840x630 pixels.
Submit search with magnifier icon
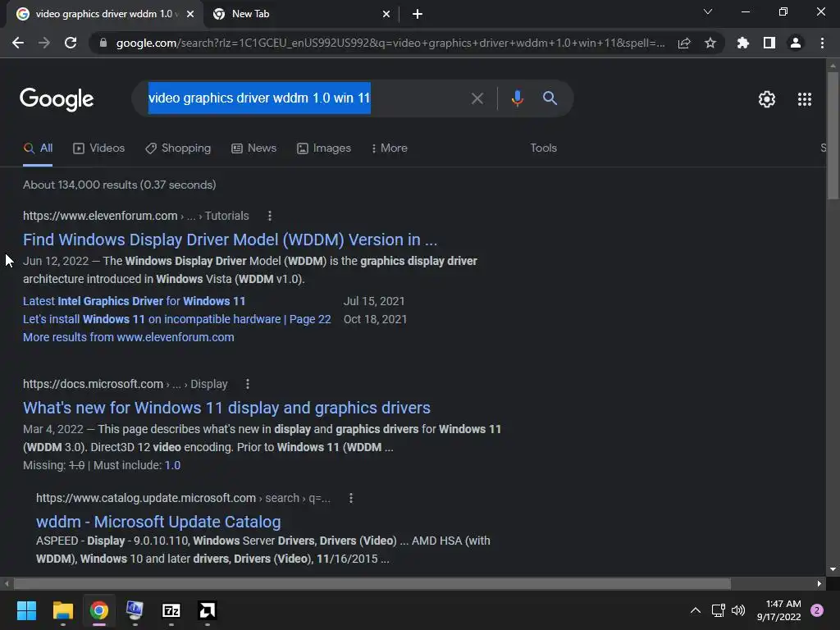click(x=550, y=98)
